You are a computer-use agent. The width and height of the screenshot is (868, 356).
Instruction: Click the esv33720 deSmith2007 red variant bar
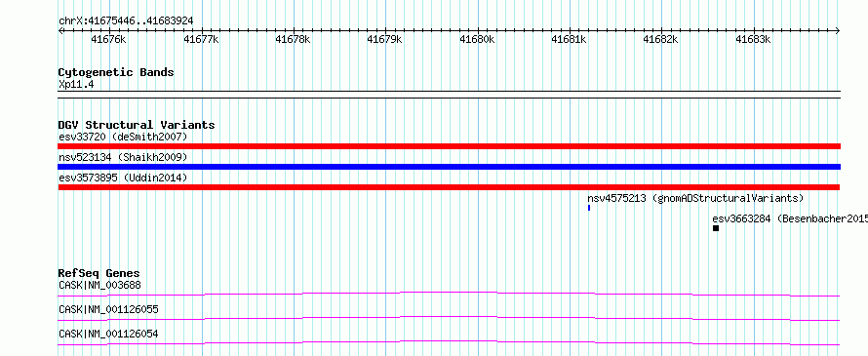[x=449, y=146]
